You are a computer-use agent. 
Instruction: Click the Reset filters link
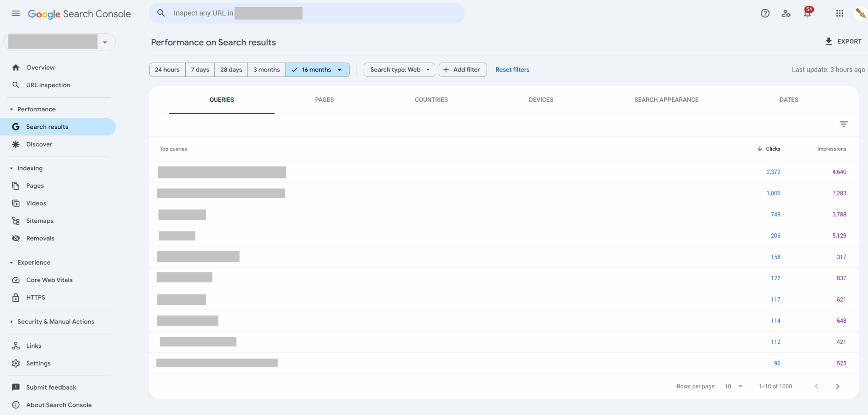512,69
